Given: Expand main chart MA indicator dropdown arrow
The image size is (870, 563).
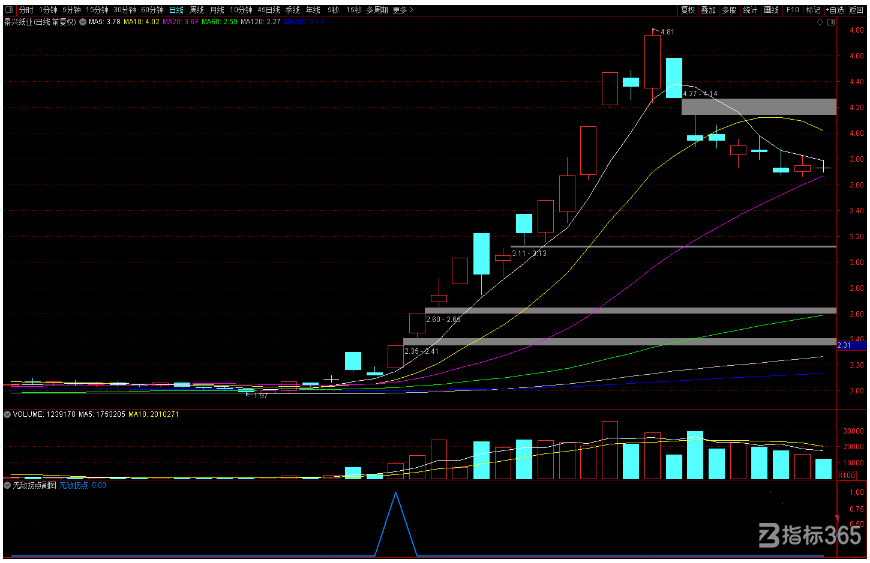Looking at the screenshot, I should pos(82,22).
